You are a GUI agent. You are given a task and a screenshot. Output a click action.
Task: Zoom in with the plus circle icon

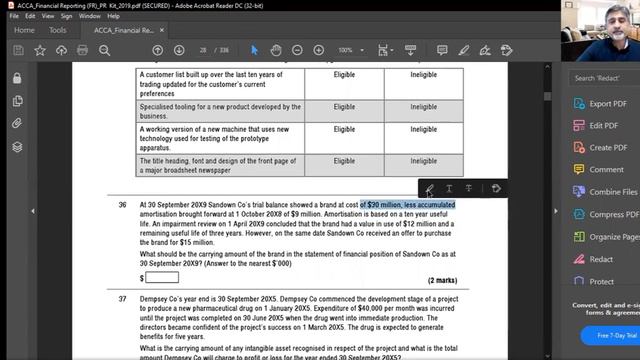click(319, 50)
